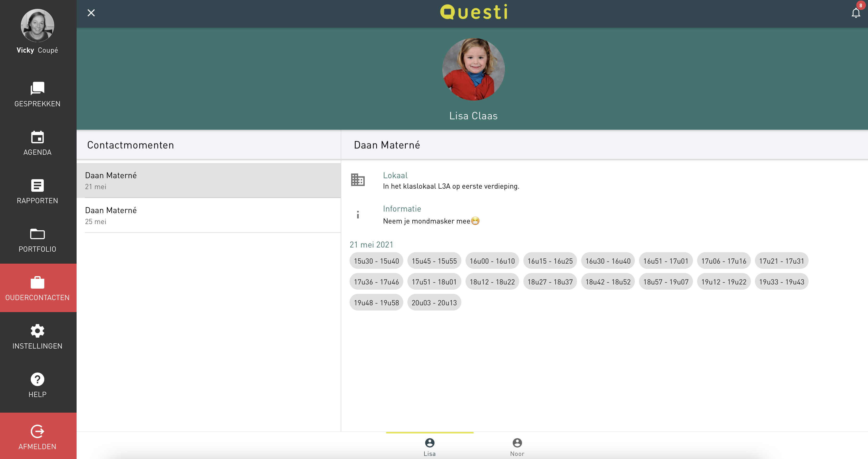The width and height of the screenshot is (868, 459).
Task: Select Daan Materné 21 mei contact moment
Action: tap(209, 180)
